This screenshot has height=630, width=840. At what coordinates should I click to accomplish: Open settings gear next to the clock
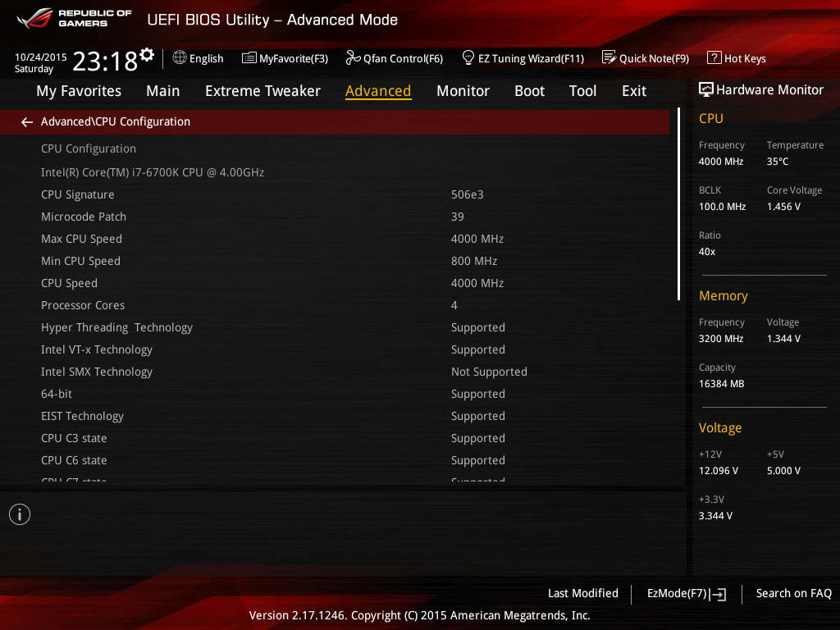[x=147, y=54]
